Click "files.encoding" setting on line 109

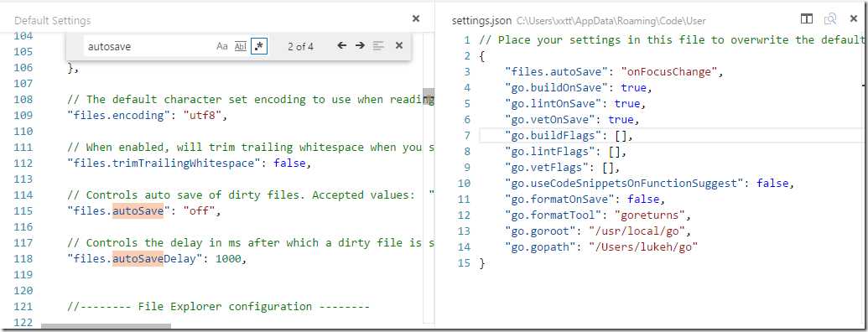point(118,116)
